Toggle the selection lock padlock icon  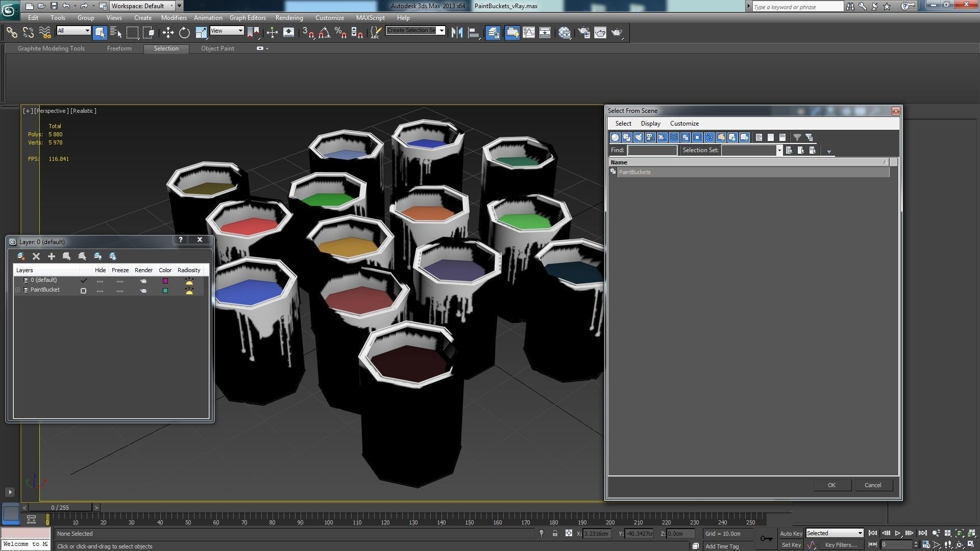555,533
